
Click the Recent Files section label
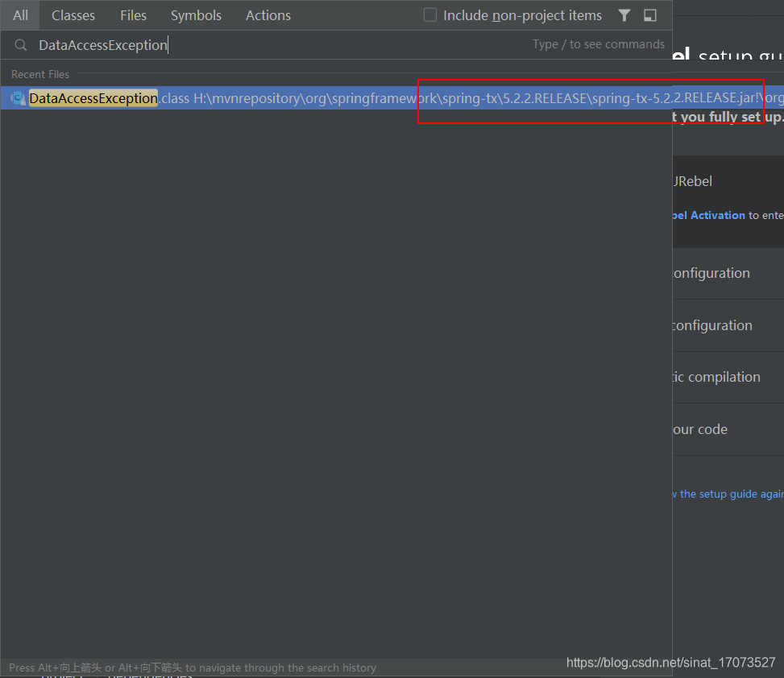click(x=39, y=74)
